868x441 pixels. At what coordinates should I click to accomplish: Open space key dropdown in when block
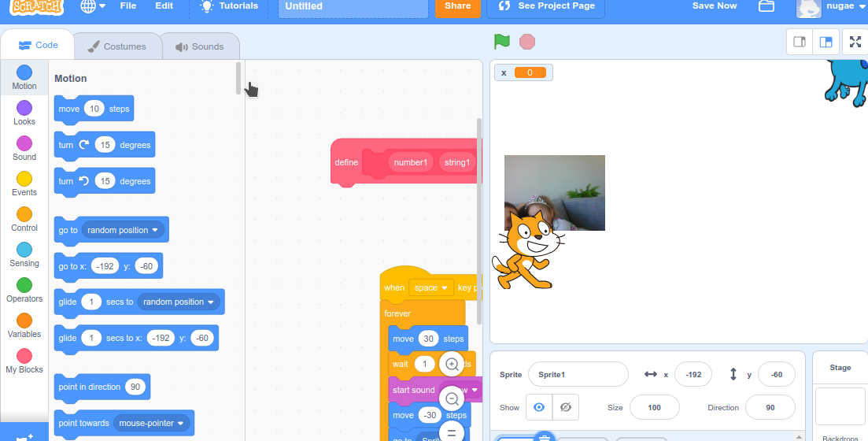pyautogui.click(x=431, y=287)
